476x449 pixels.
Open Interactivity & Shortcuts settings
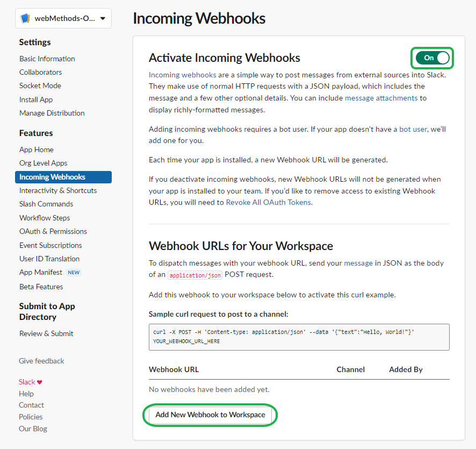point(58,190)
